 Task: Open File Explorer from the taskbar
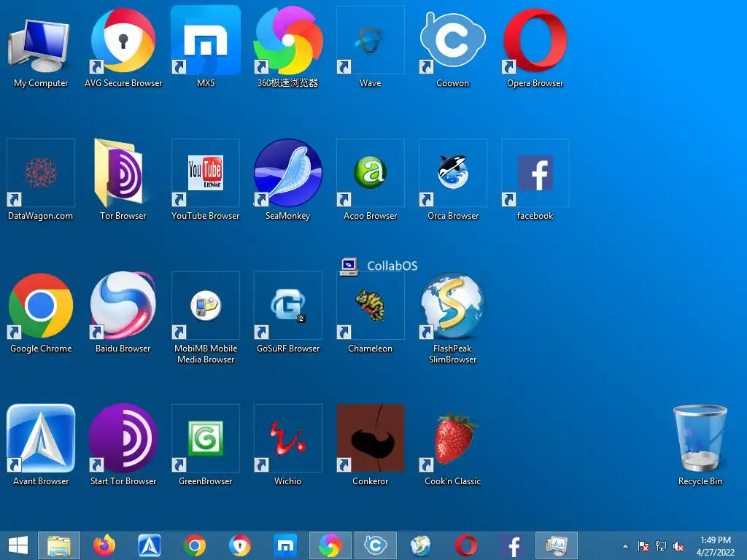[x=59, y=545]
